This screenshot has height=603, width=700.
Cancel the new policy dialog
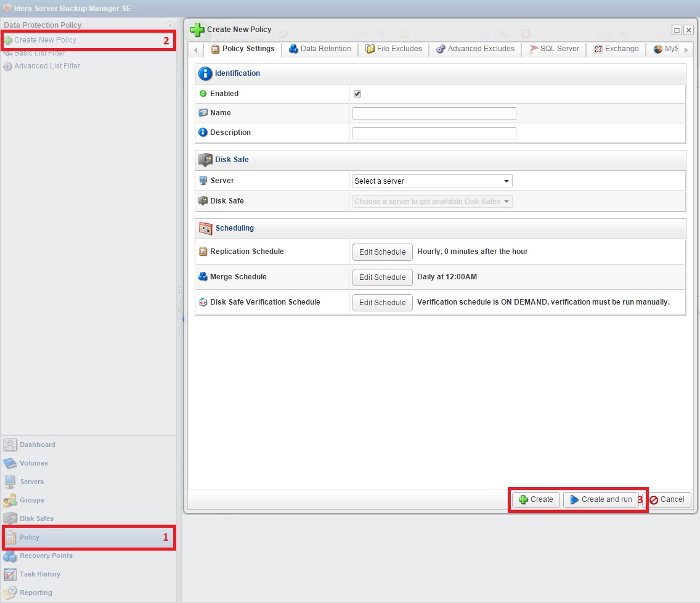click(x=667, y=500)
